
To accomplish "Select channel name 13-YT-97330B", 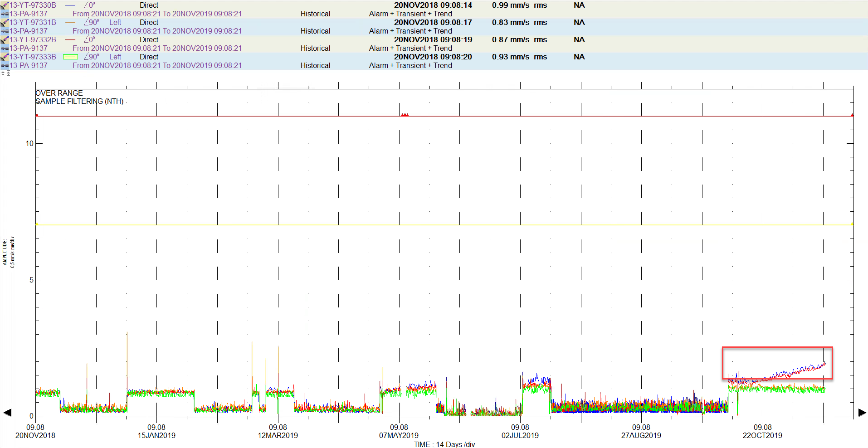I will [x=33, y=5].
